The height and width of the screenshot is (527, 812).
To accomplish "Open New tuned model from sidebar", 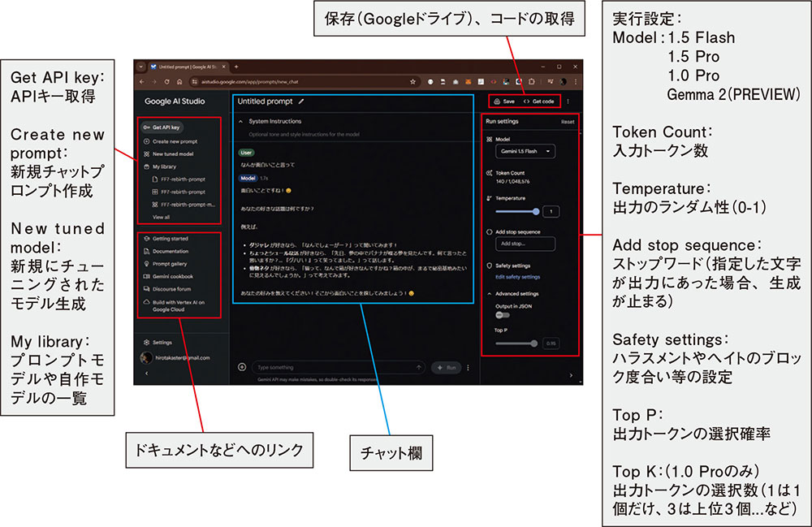I will coord(174,154).
